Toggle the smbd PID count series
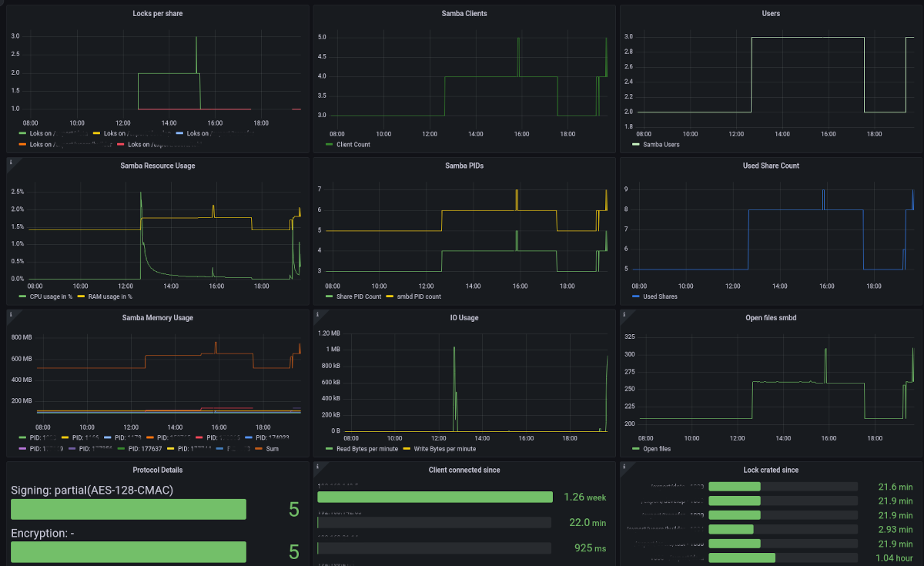924x566 pixels. [x=419, y=296]
